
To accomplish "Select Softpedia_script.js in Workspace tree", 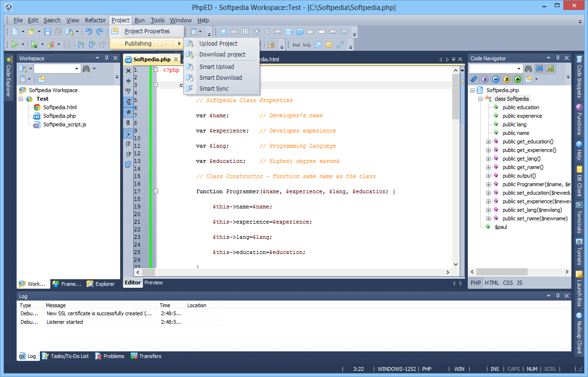I will pyautogui.click(x=65, y=124).
